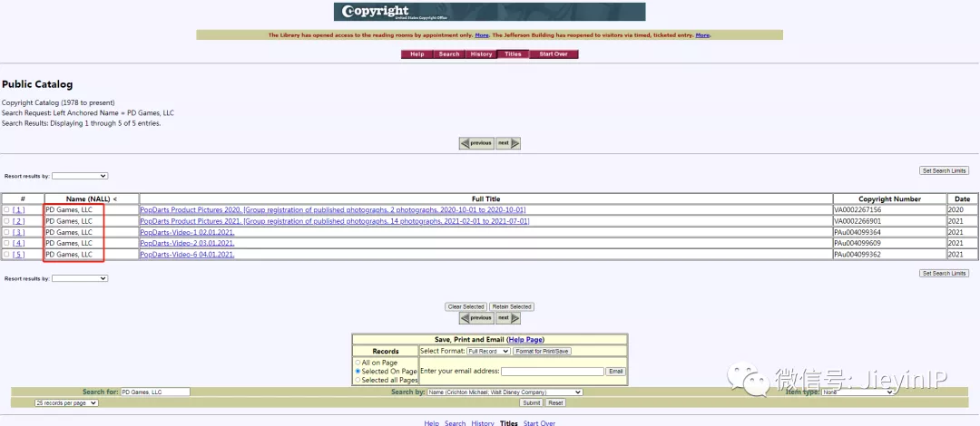This screenshot has width=980, height=426.
Task: Click the Name (NALL) column header
Action: click(x=92, y=198)
